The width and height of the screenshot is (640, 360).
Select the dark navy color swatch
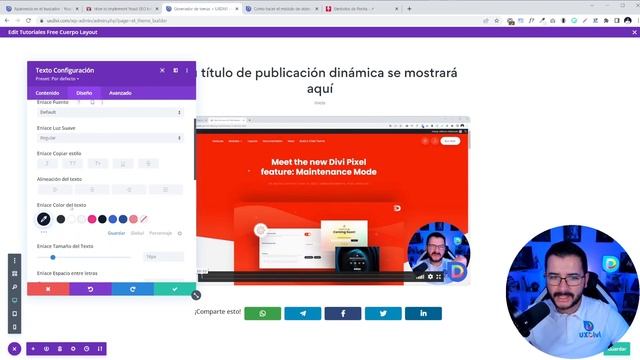tap(102, 220)
